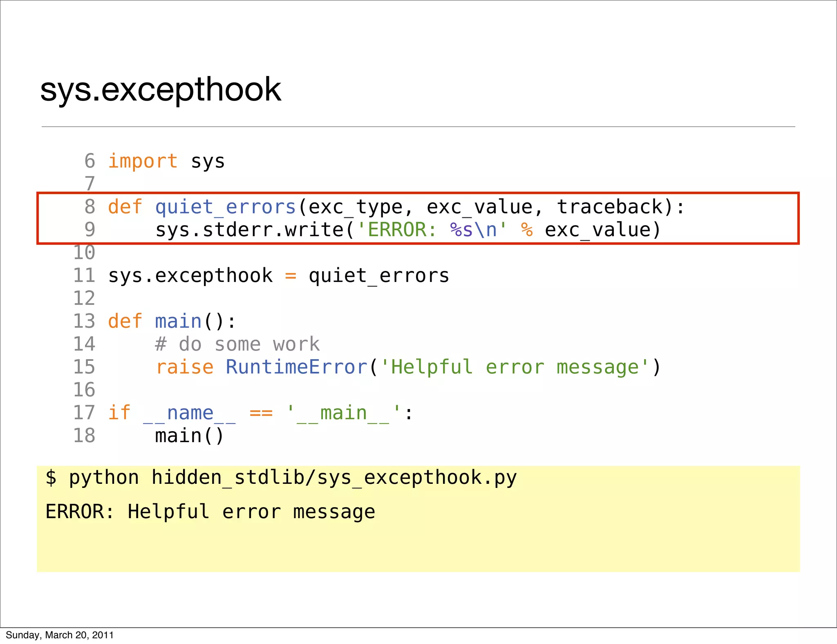Click the 'main()' call on line 18
The height and width of the screenshot is (644, 837).
tap(190, 436)
